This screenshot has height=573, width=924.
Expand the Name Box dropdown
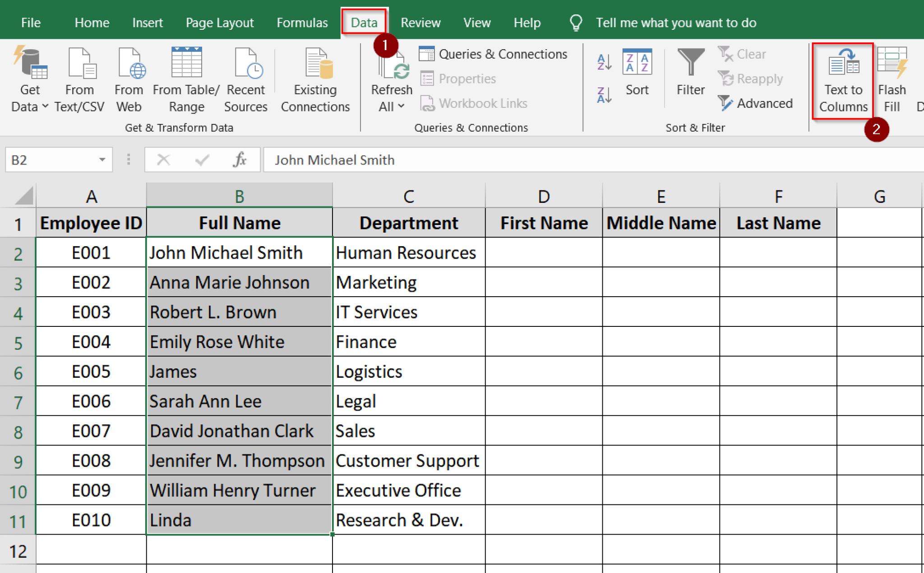pyautogui.click(x=102, y=160)
